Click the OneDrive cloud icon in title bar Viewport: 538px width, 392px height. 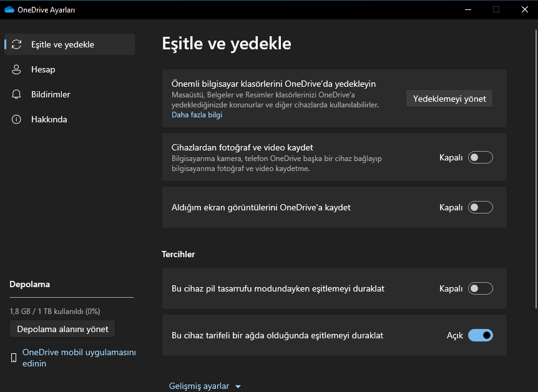[x=9, y=9]
